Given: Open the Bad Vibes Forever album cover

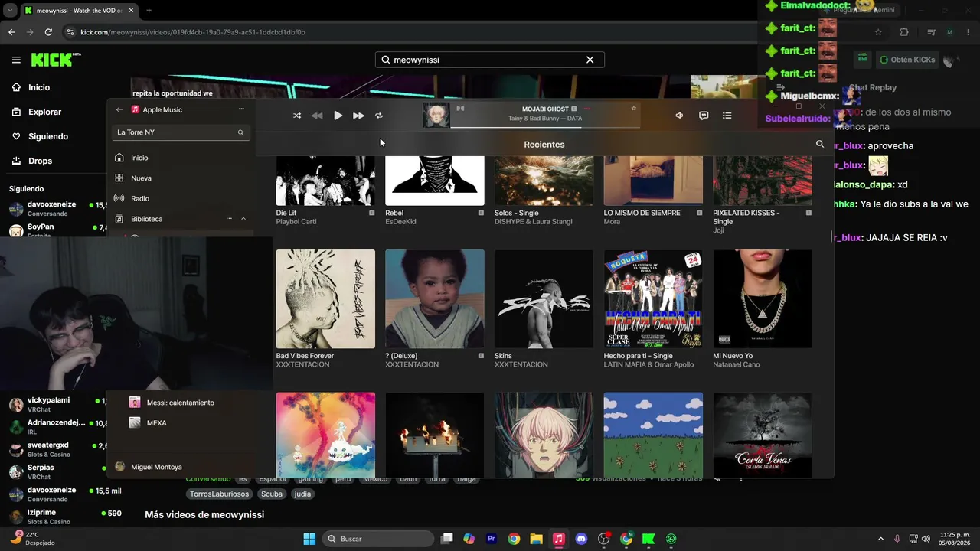Looking at the screenshot, I should point(325,298).
